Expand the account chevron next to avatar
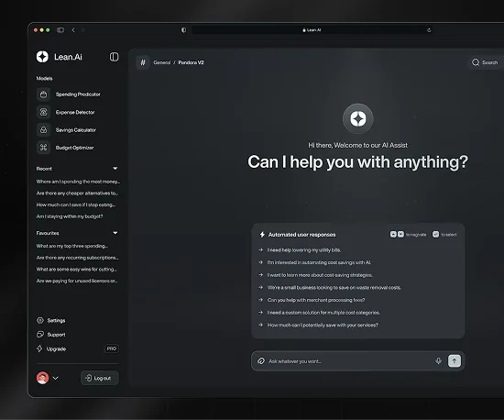The width and height of the screenshot is (504, 420). (56, 378)
